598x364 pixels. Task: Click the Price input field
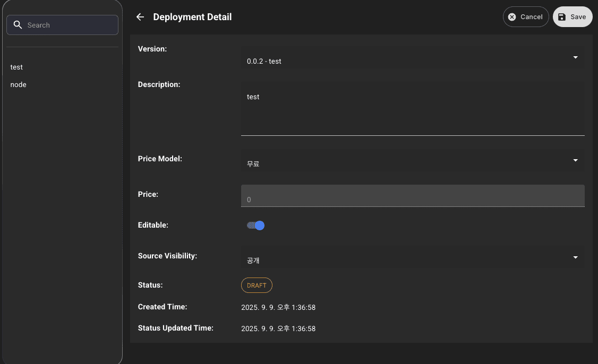413,196
